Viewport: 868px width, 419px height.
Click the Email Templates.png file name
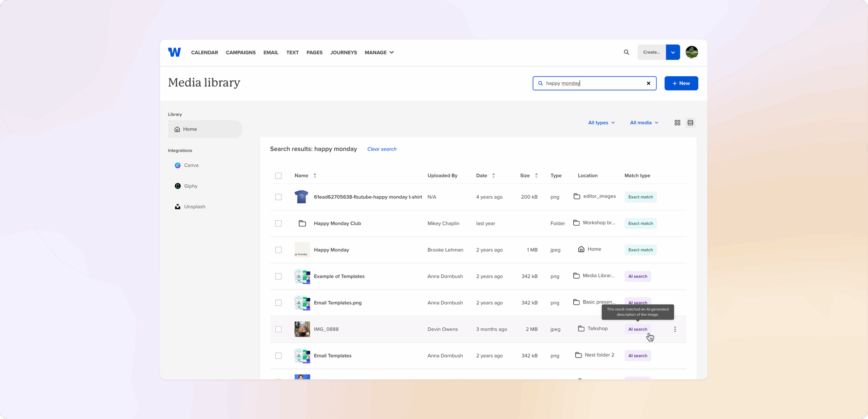(x=338, y=303)
